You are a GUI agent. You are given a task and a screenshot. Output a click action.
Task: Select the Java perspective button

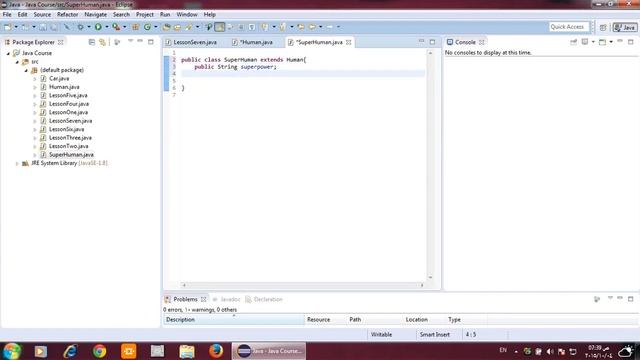625,27
